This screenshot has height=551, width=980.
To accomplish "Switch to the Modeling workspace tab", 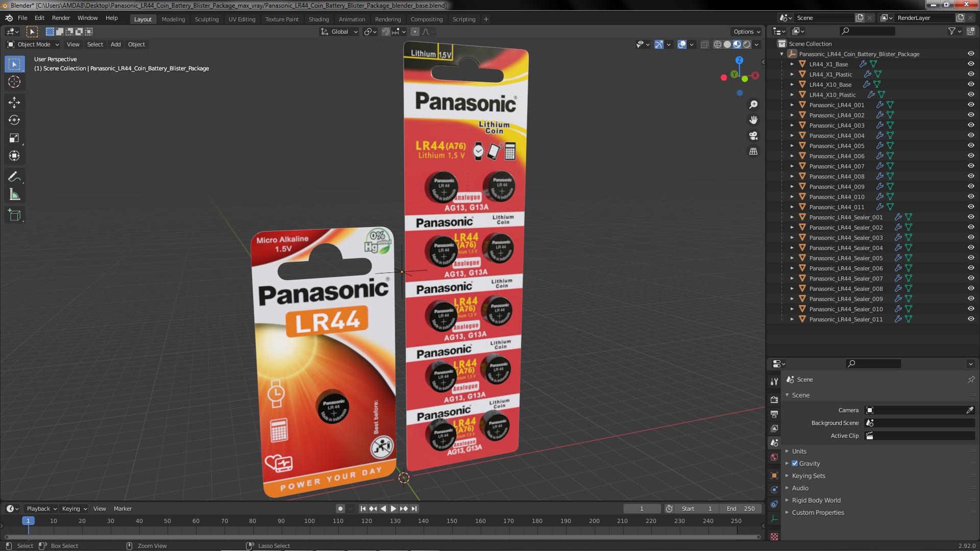I will [x=173, y=19].
